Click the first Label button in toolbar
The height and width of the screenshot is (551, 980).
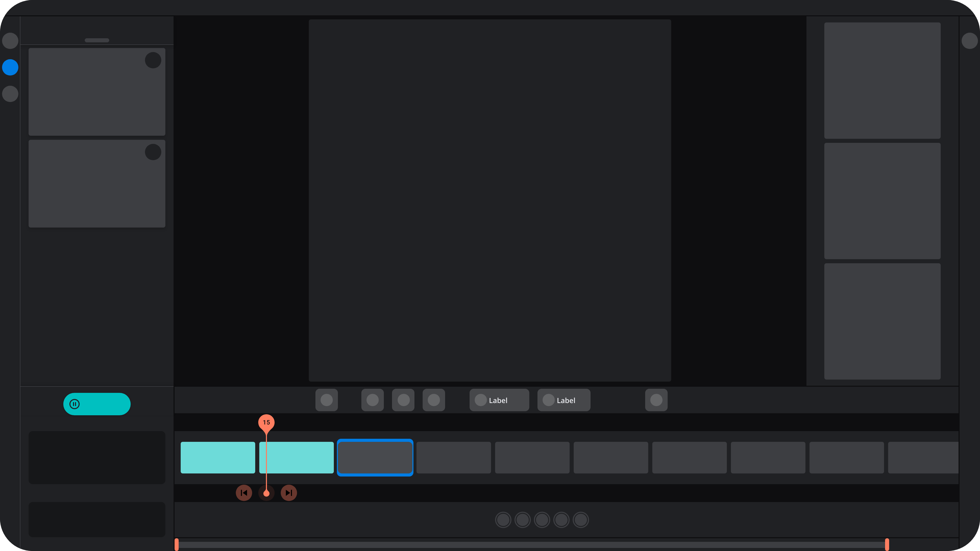[499, 400]
